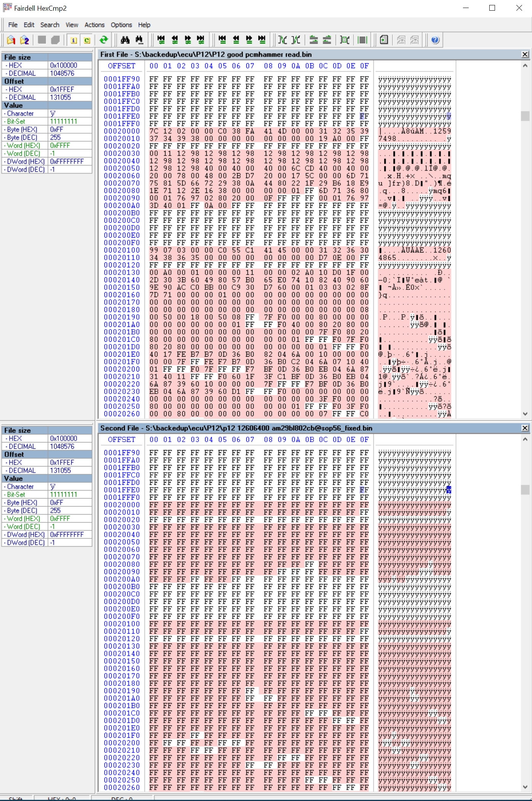Click Second File scrollbar down arrow
Image resolution: width=532 pixels, height=801 pixels.
(x=525, y=787)
